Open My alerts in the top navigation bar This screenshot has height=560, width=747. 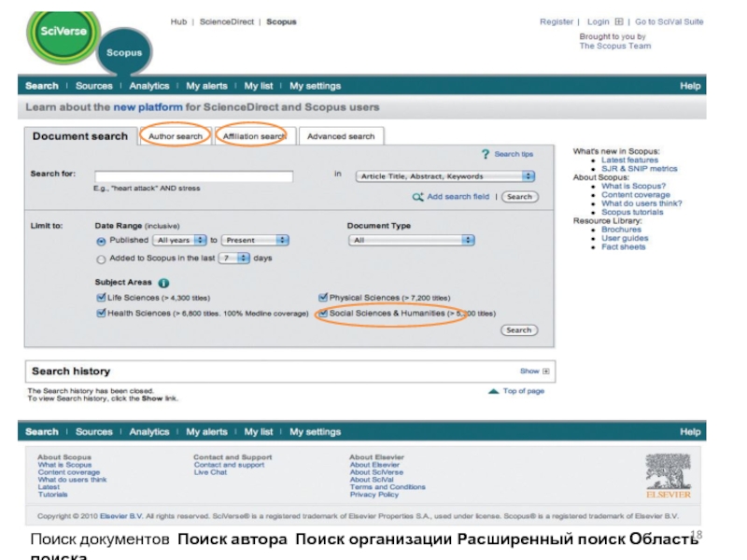206,86
